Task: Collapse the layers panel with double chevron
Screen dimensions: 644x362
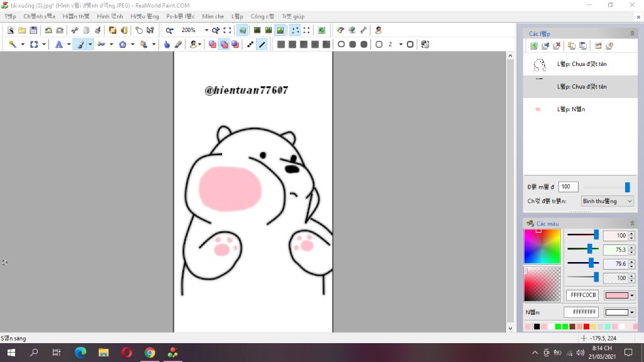Action: pyautogui.click(x=632, y=33)
